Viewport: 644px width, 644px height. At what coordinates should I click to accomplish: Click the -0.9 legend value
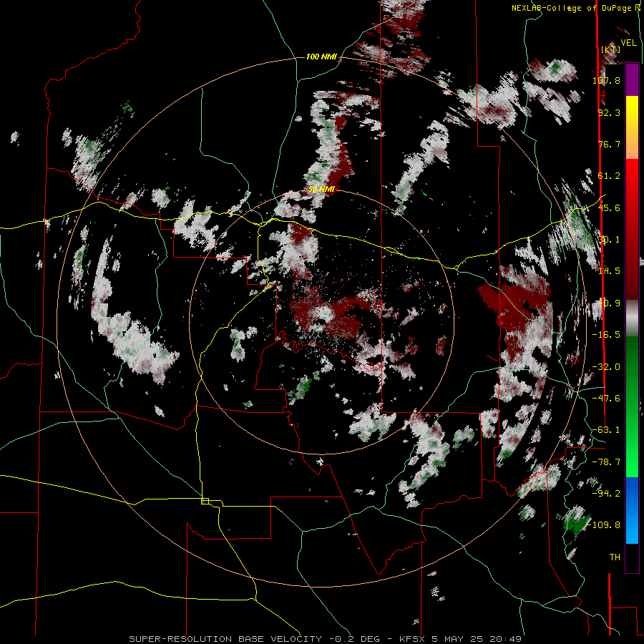coord(609,303)
